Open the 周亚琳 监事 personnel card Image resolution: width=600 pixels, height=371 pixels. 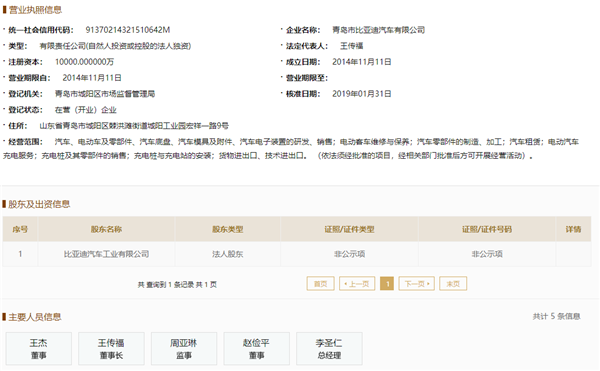(x=184, y=348)
